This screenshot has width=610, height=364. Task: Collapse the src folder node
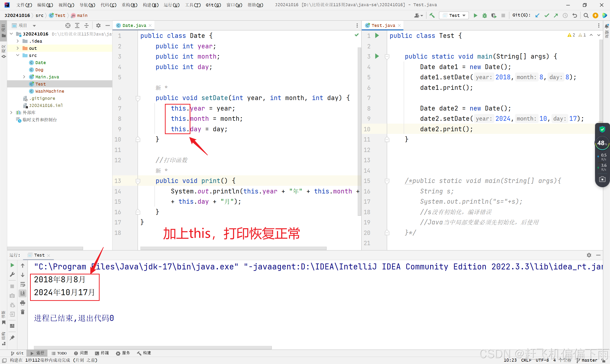(x=18, y=55)
